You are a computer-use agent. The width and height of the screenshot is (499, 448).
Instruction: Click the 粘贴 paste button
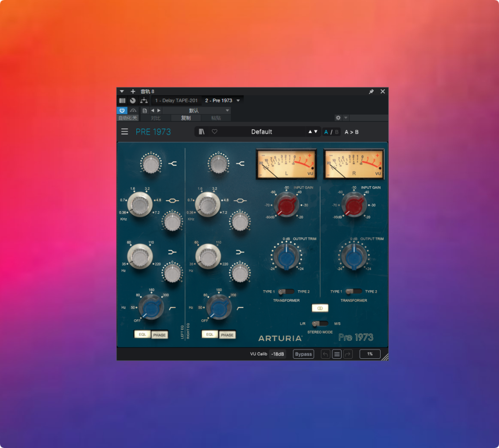pos(216,118)
